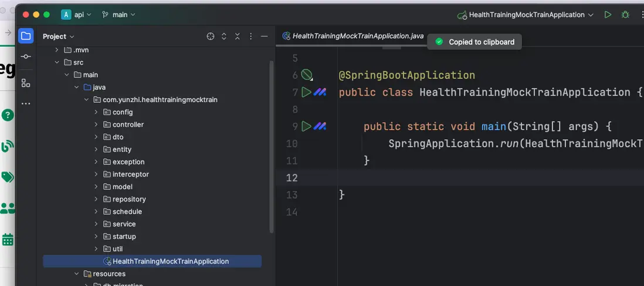Open the Commit tool window
Viewport: 644px width, 286px height.
point(26,57)
